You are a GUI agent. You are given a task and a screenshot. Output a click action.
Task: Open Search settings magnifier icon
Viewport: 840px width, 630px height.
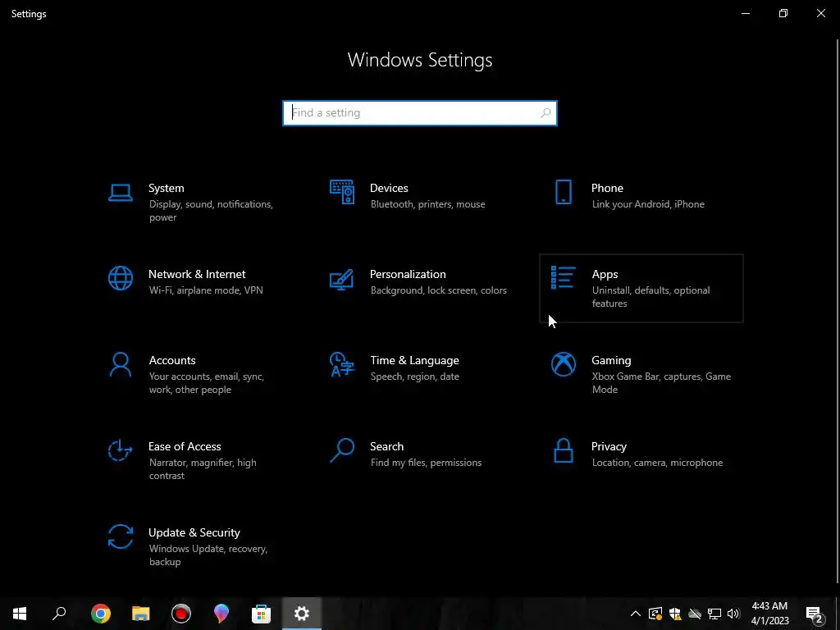pos(342,450)
